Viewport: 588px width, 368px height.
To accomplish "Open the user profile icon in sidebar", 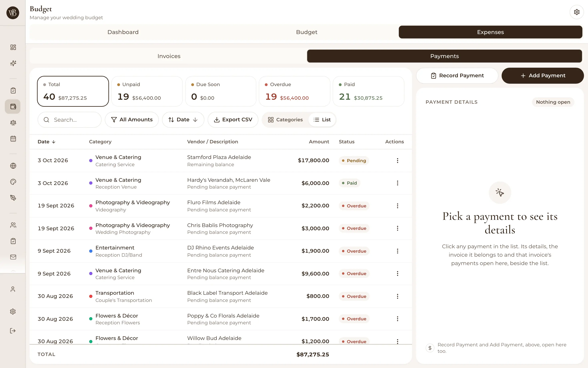I will 13,289.
